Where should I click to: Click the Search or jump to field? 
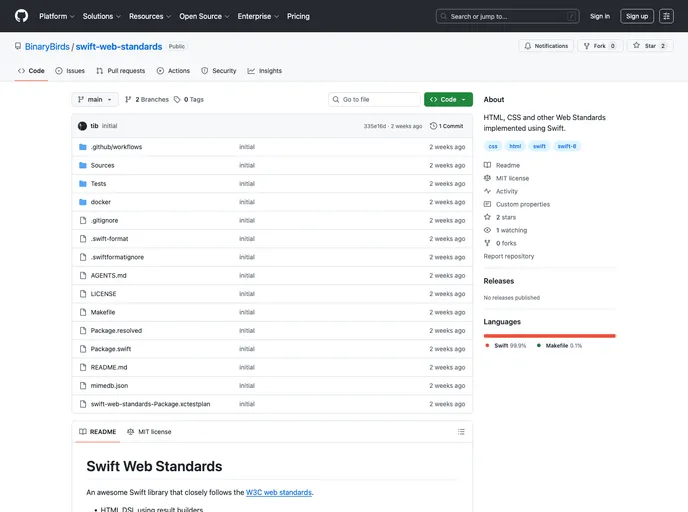click(508, 16)
